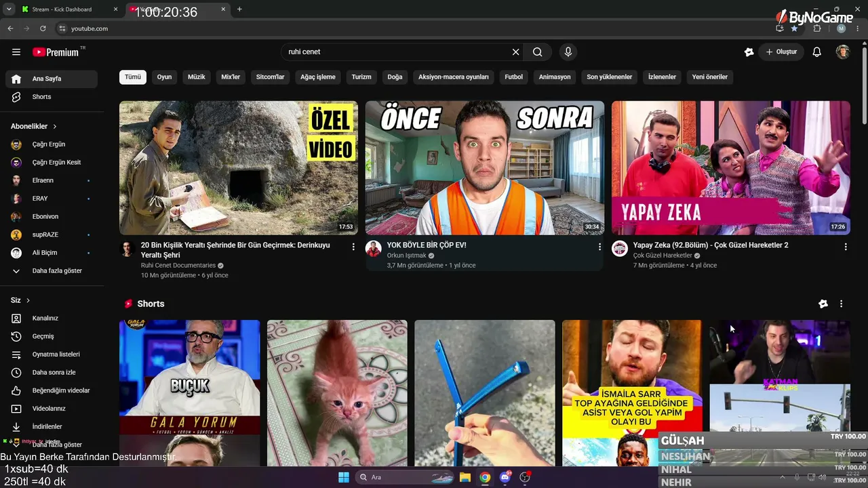868x488 pixels.
Task: Open the Ruhi Cenet channel avatar
Action: click(x=127, y=249)
